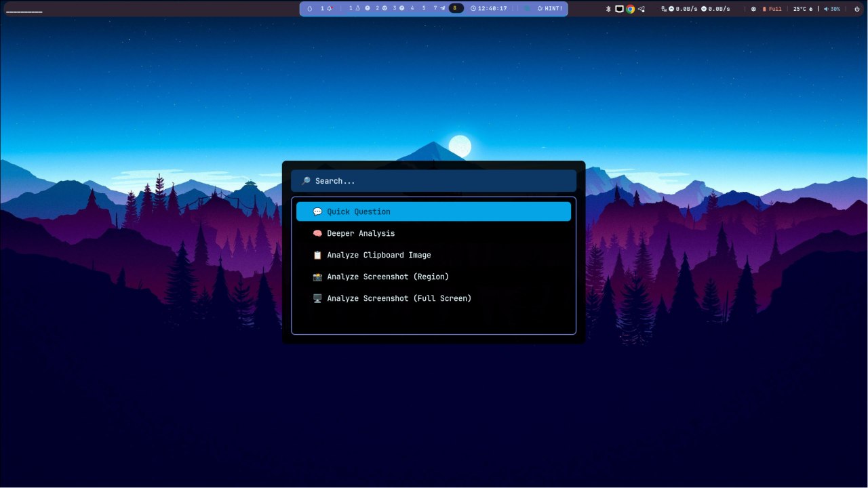Open Telegram via its tray icon

tap(641, 9)
